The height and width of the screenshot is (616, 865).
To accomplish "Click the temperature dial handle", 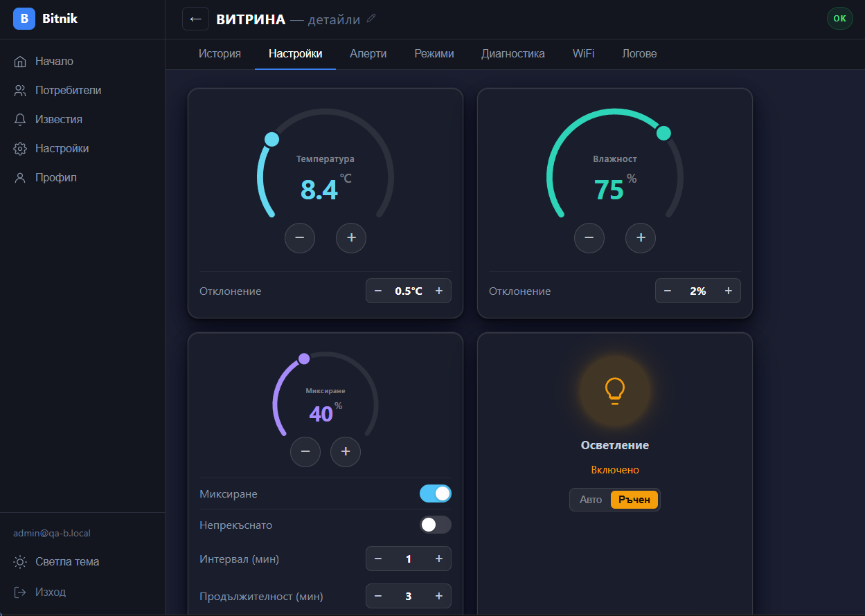I will (272, 140).
